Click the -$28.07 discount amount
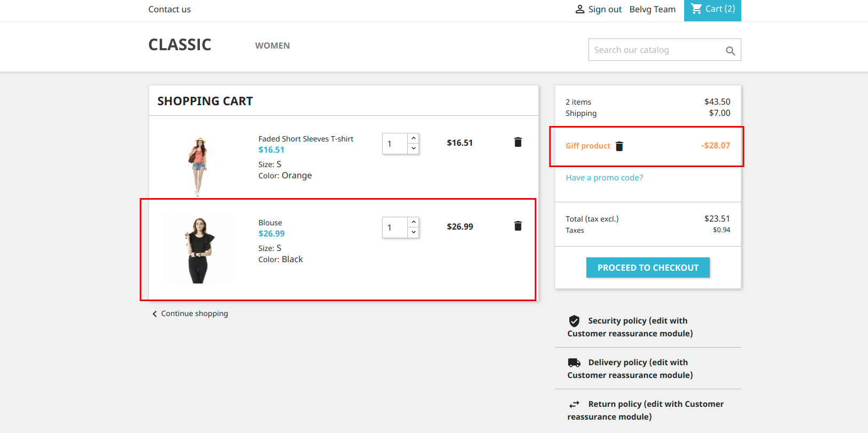The image size is (868, 433). [x=716, y=145]
